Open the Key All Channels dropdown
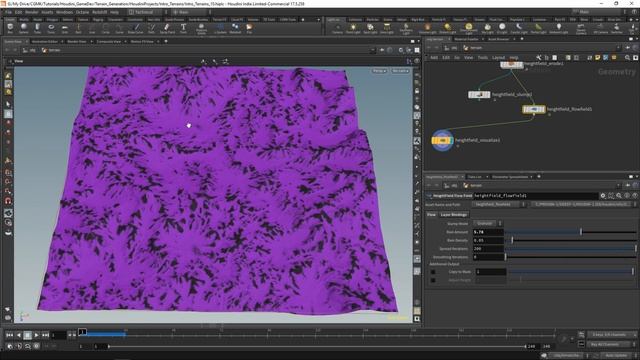This screenshot has width=640, height=360. point(612,344)
